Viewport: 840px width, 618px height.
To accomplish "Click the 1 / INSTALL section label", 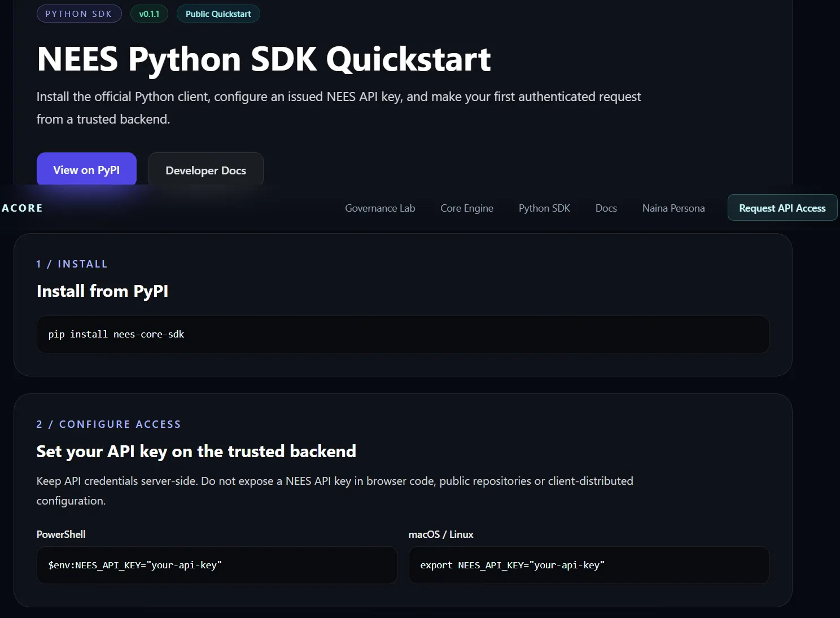I will tap(72, 264).
